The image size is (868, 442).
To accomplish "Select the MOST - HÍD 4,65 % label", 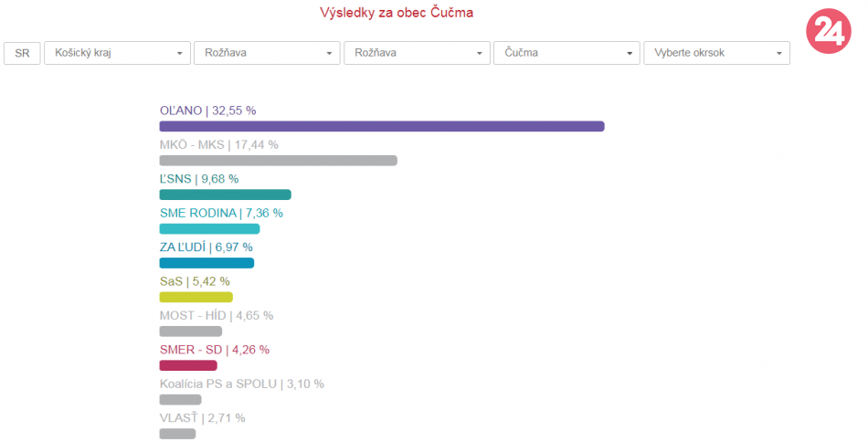I will coord(216,315).
